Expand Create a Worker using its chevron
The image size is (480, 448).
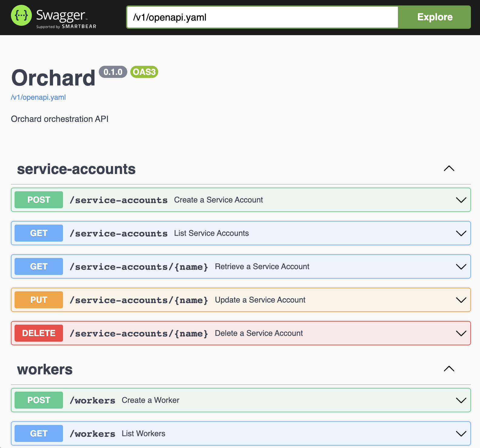[x=461, y=400]
